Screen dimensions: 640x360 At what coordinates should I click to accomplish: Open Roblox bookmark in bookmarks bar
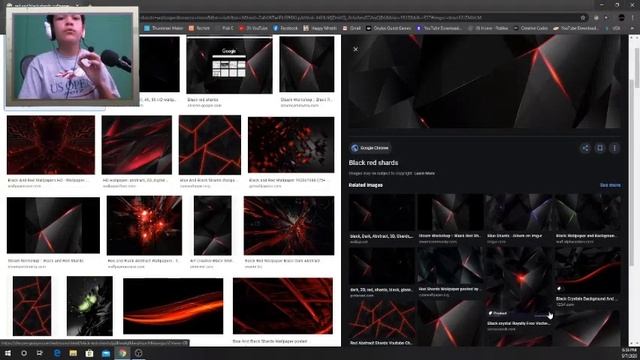tap(488, 28)
